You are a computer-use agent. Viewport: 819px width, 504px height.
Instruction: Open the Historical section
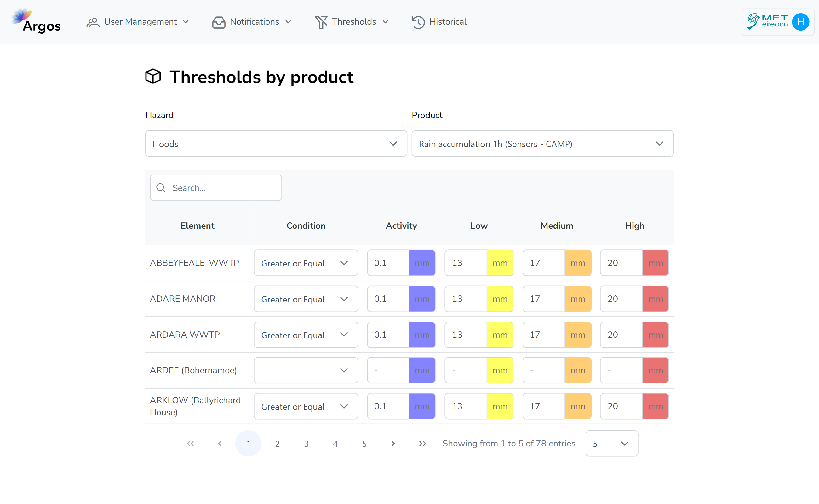pyautogui.click(x=438, y=22)
